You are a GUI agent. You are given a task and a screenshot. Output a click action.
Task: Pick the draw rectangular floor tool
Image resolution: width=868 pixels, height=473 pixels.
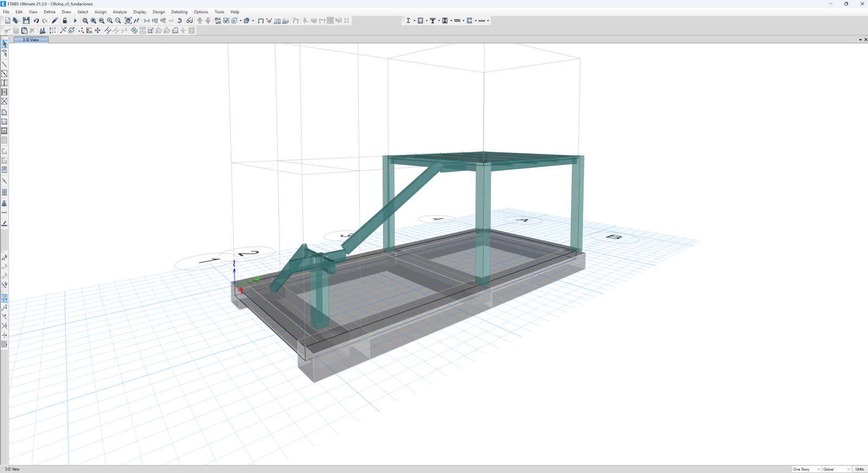coord(4,122)
